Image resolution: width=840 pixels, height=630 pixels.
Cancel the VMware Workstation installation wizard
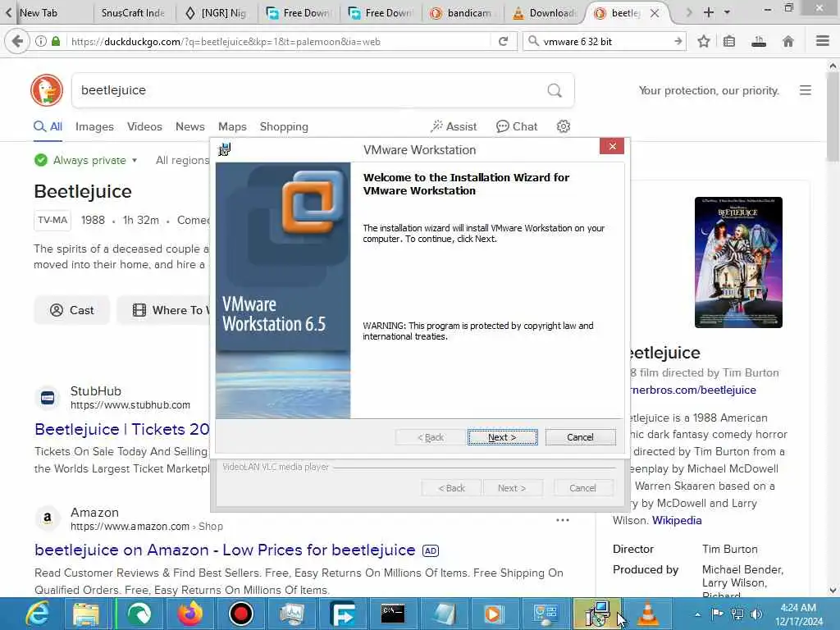tap(580, 437)
